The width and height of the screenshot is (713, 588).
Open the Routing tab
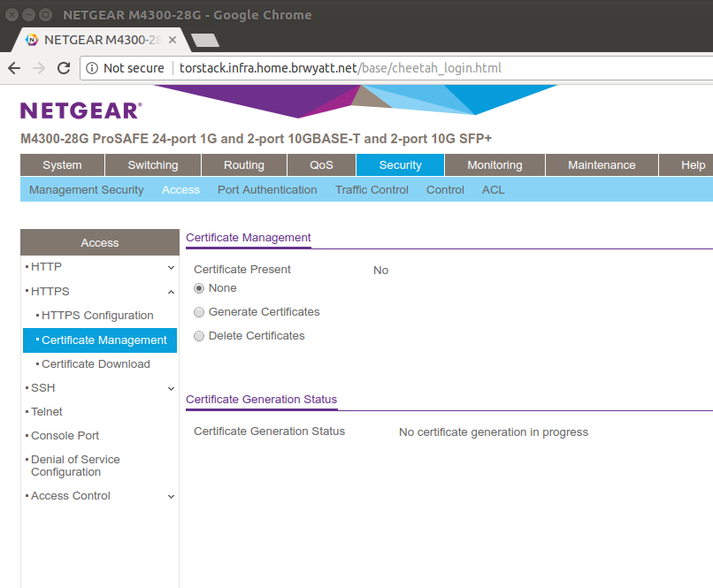(244, 165)
